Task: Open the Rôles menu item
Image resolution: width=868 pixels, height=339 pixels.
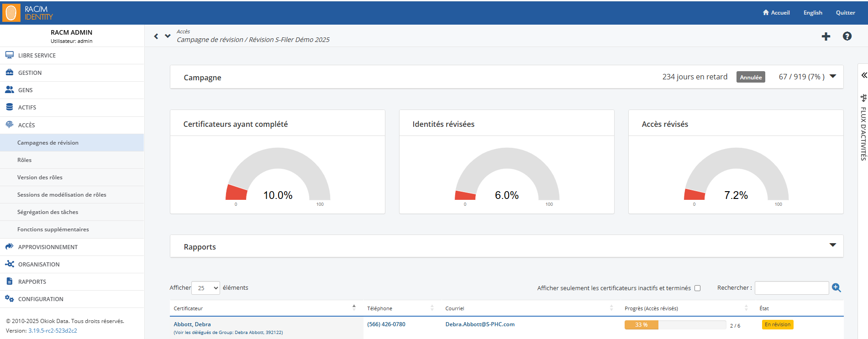Action: coord(25,160)
